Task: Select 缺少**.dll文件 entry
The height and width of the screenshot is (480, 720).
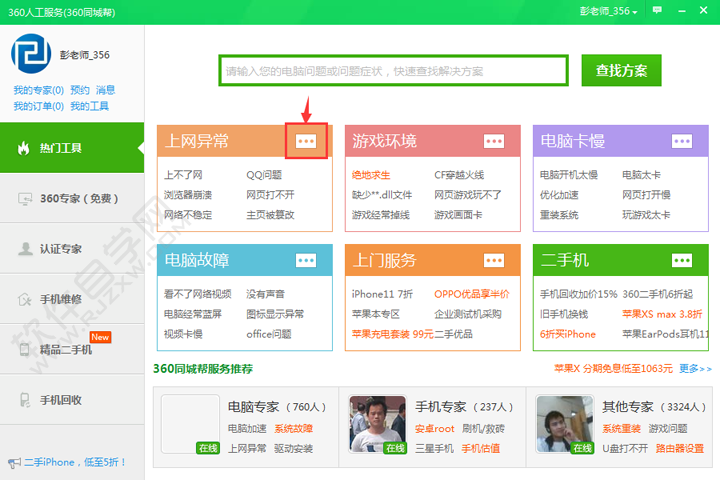Action: 382,195
